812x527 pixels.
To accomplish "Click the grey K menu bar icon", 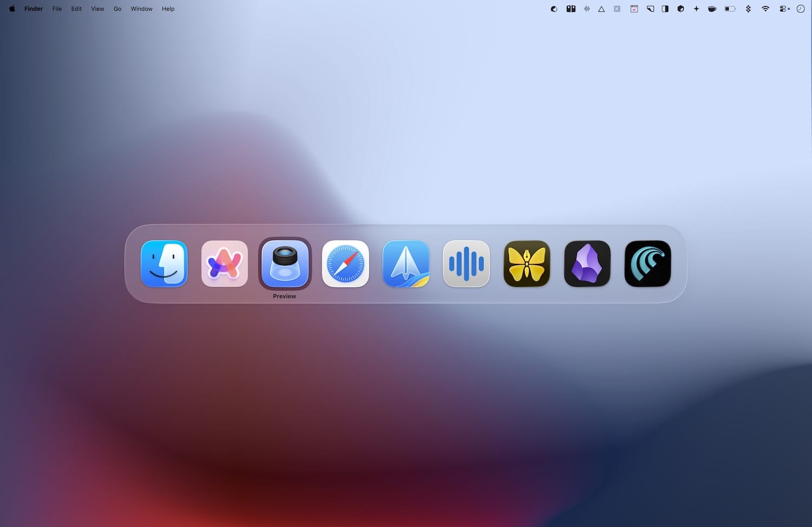I will tap(617, 9).
